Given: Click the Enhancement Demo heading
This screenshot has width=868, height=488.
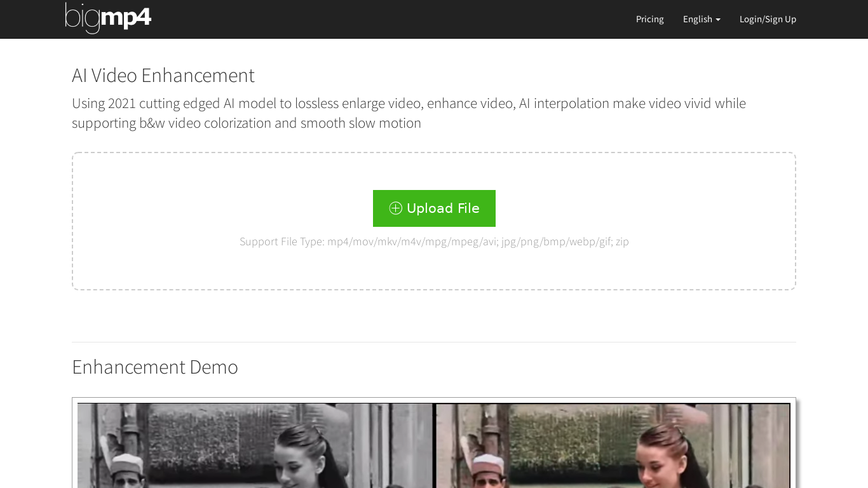Looking at the screenshot, I should coord(155,367).
